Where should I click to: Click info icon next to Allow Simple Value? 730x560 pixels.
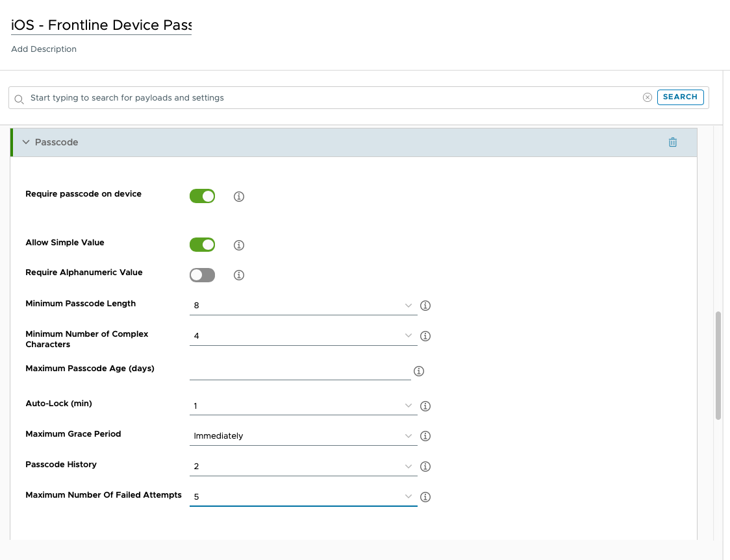pyautogui.click(x=239, y=245)
